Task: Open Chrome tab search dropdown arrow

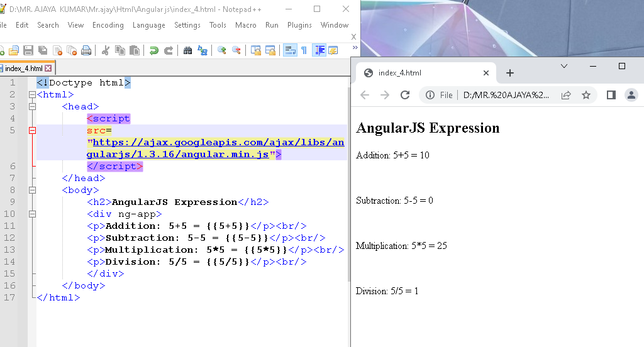Action: pos(564,66)
